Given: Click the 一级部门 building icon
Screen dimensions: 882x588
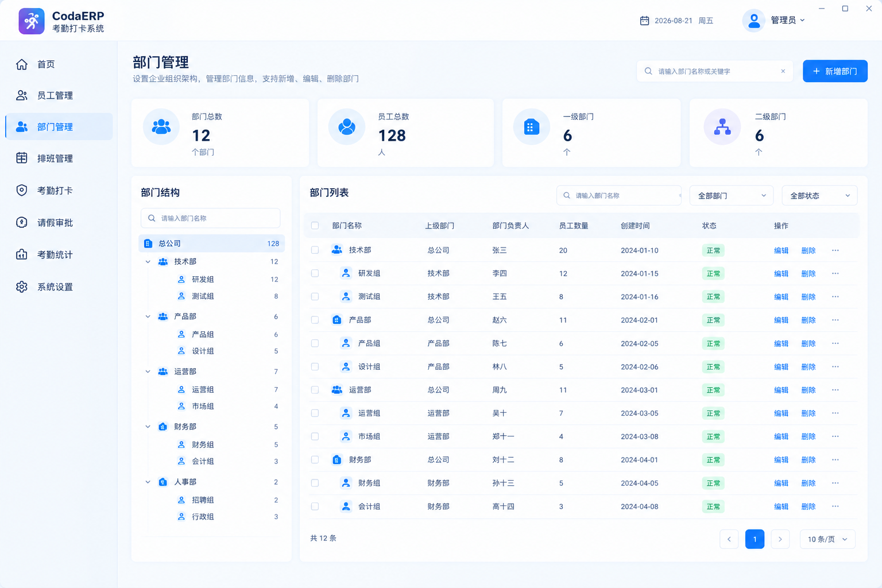Looking at the screenshot, I should click(532, 127).
